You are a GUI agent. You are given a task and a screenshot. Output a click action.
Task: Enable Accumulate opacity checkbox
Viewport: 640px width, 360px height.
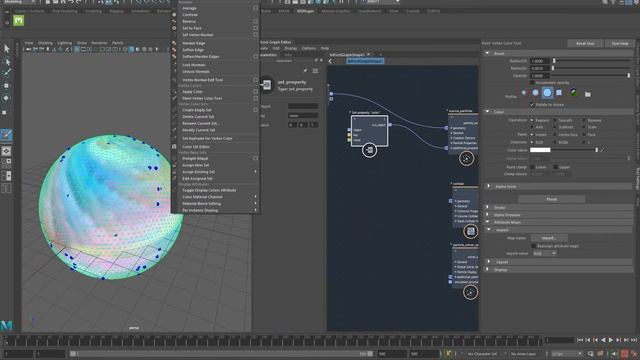tap(532, 82)
